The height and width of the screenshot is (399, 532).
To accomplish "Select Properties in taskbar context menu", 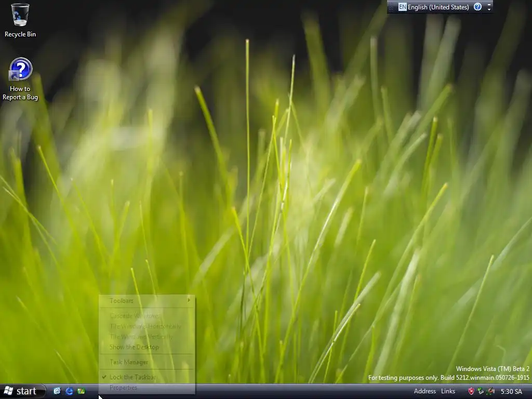I will pyautogui.click(x=147, y=388).
